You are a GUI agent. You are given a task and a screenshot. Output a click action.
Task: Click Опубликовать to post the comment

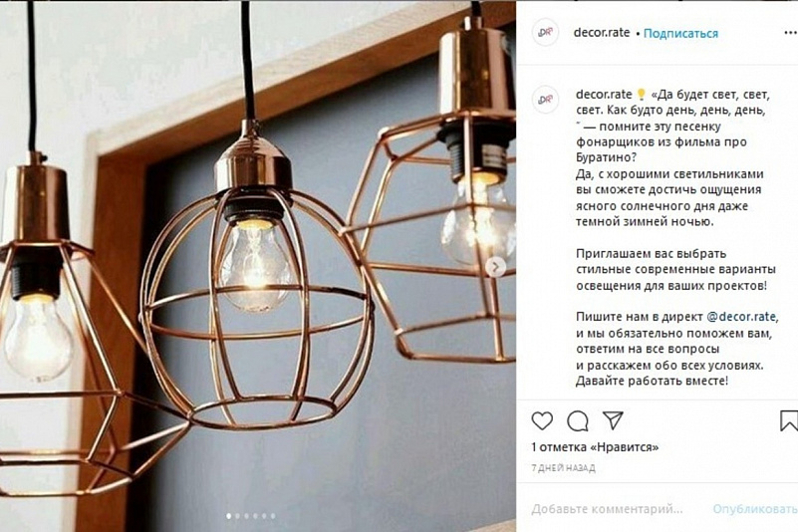point(755,508)
